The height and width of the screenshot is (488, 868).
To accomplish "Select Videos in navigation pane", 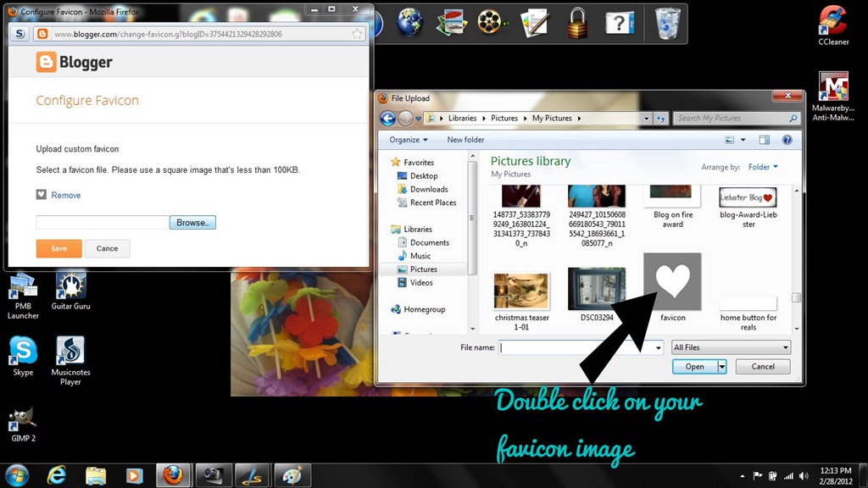I will pos(415,283).
